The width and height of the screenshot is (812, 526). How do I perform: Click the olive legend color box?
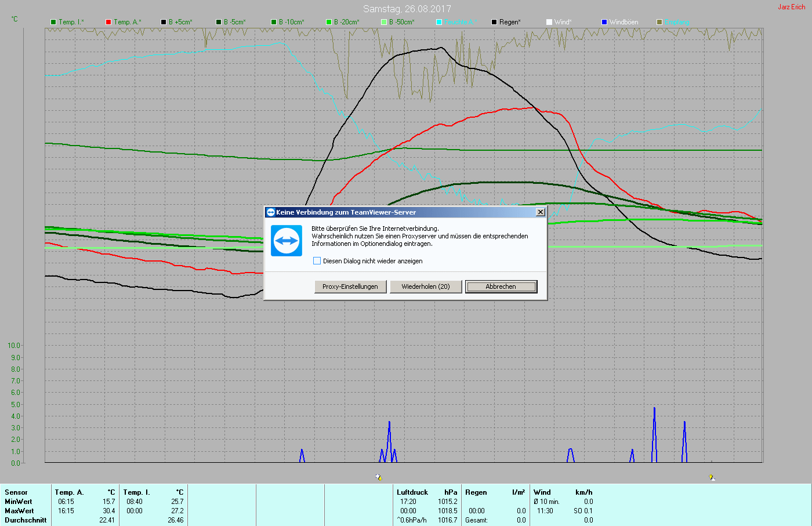pos(659,22)
